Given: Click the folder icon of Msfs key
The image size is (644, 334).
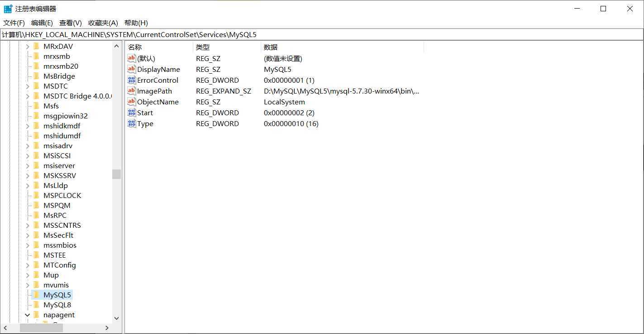Looking at the screenshot, I should click(37, 106).
